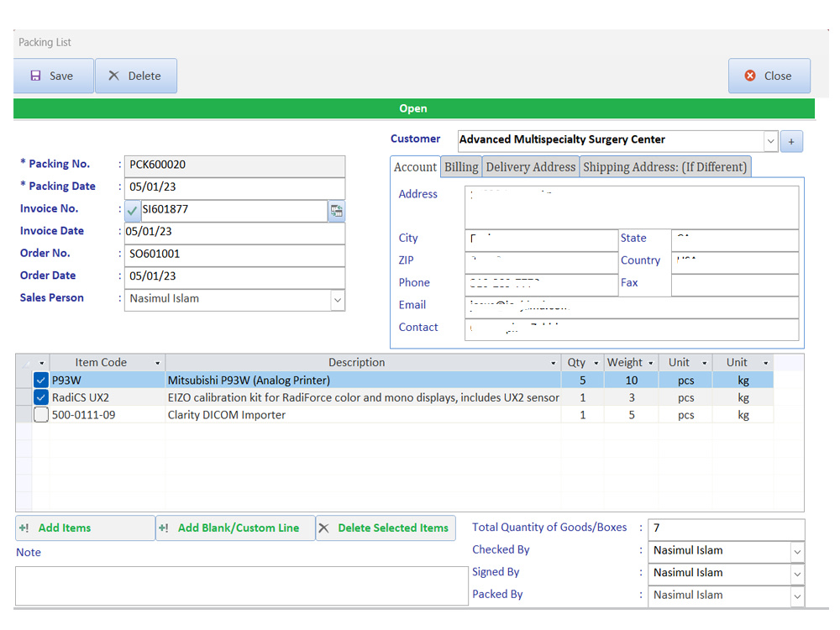Viewport: 840px width, 630px height.
Task: Open the Item Code column filter dropdown
Action: 158,363
